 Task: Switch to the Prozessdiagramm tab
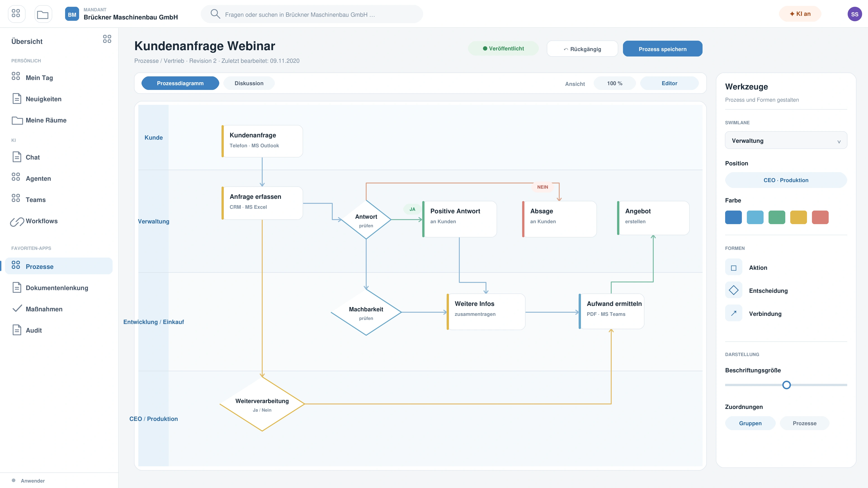180,83
